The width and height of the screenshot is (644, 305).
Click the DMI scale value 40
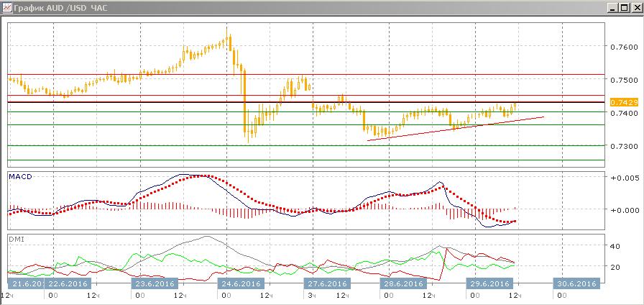(615, 246)
